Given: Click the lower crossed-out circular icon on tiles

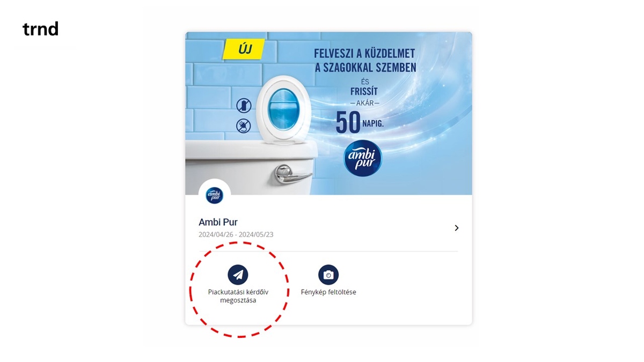Looking at the screenshot, I should (x=244, y=125).
